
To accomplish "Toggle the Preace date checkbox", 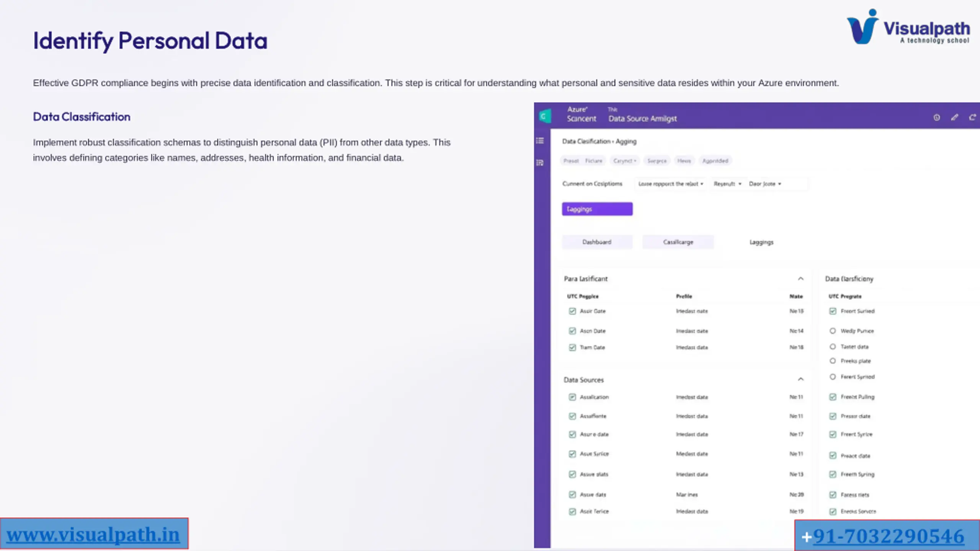I will coord(833,456).
